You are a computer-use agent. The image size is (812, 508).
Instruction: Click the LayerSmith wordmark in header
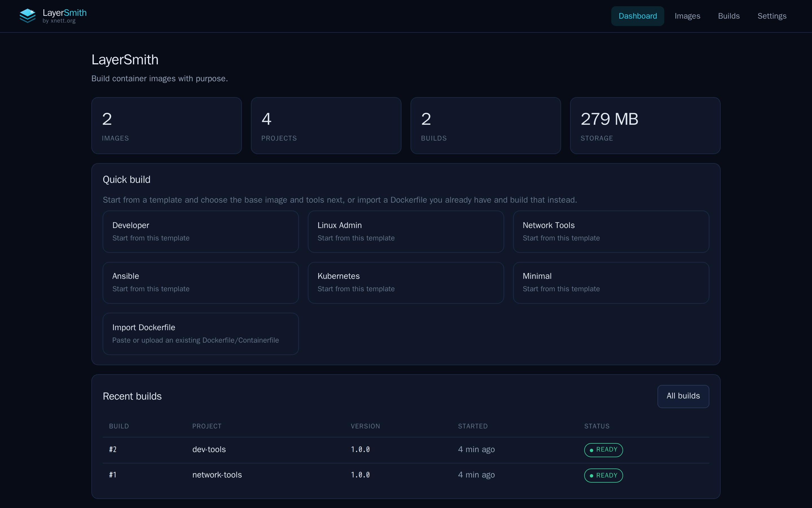tap(65, 13)
